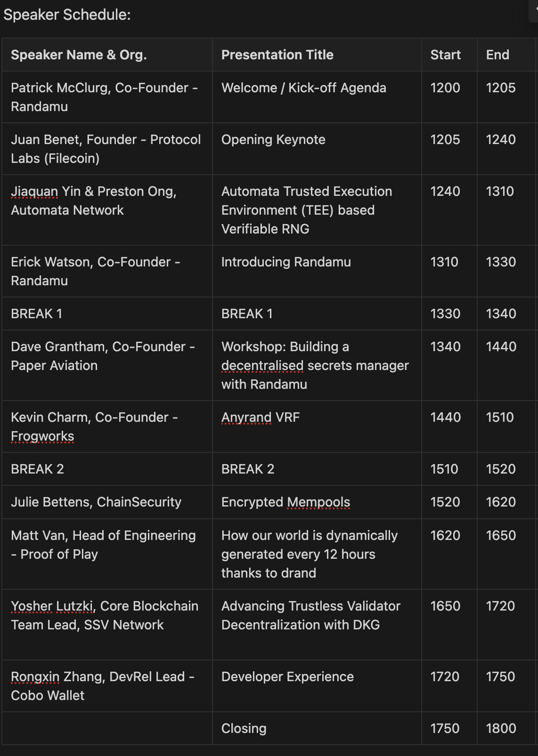Click the misspelled word Jiaquan

click(x=34, y=192)
